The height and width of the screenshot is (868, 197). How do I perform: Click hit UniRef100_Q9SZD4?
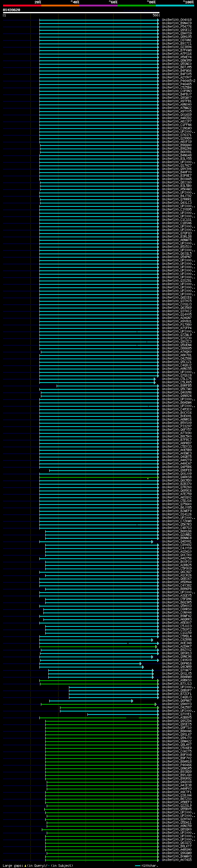click(177, 721)
